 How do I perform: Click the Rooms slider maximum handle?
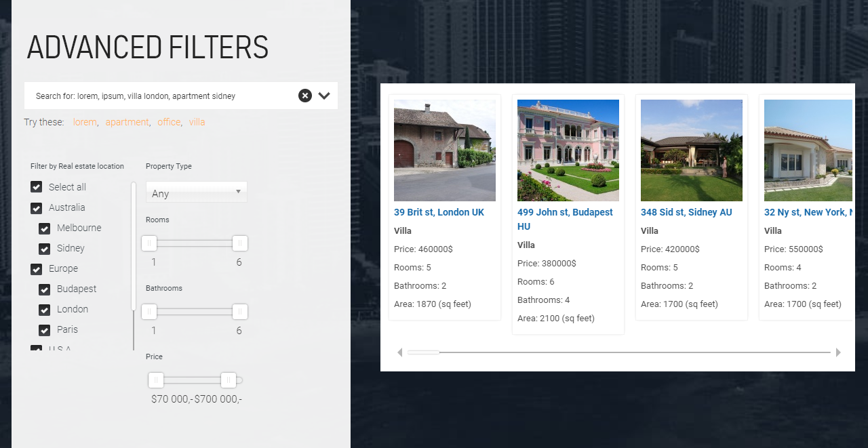[x=239, y=243]
